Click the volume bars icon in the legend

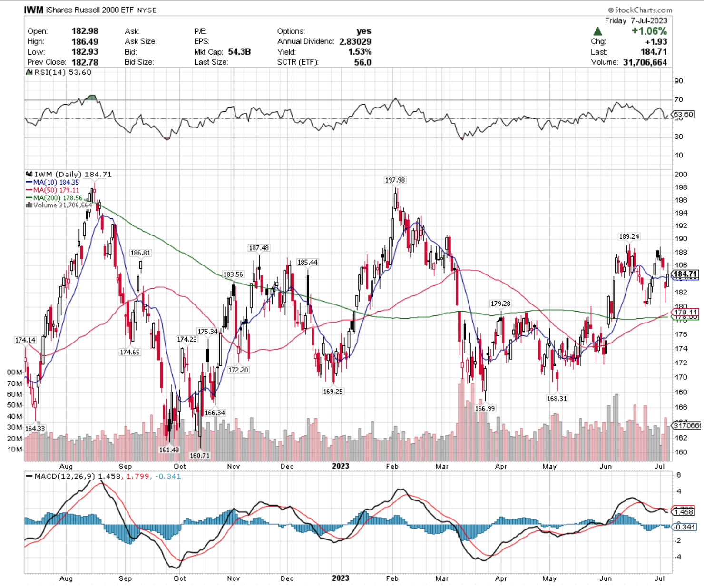tap(29, 206)
